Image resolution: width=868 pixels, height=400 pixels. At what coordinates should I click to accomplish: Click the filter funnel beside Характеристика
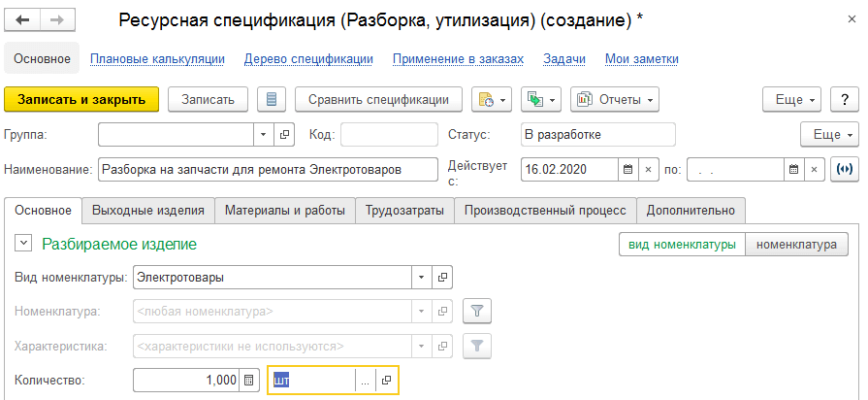point(476,347)
